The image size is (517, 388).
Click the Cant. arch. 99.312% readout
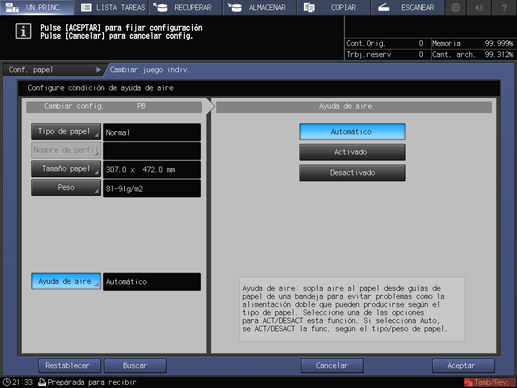(x=473, y=54)
